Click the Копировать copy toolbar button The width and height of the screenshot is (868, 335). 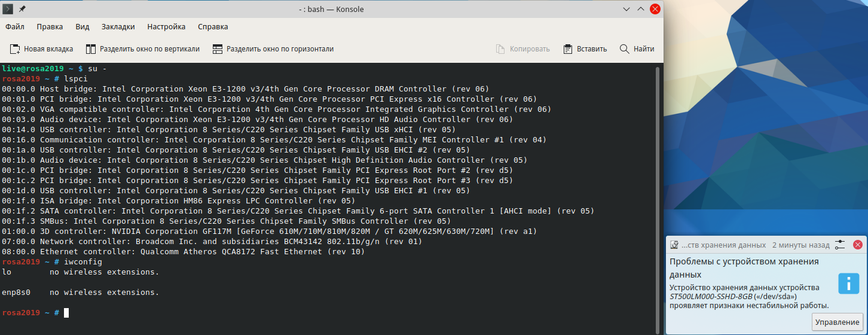pyautogui.click(x=522, y=49)
